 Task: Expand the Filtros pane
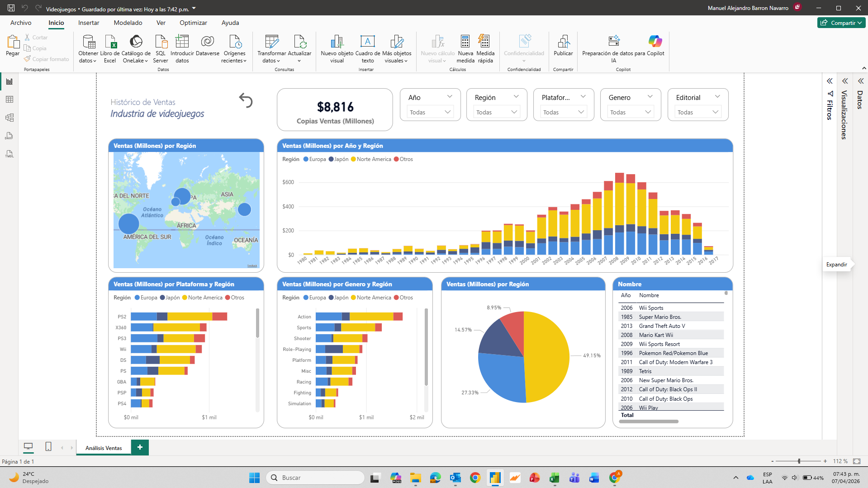[x=830, y=81]
